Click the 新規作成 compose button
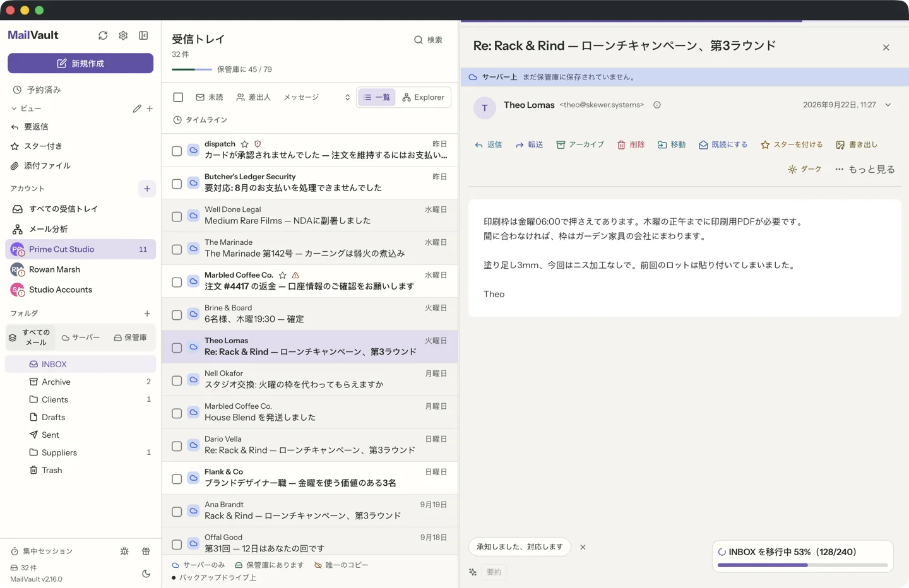Screen dimensions: 909x588 click(81, 63)
